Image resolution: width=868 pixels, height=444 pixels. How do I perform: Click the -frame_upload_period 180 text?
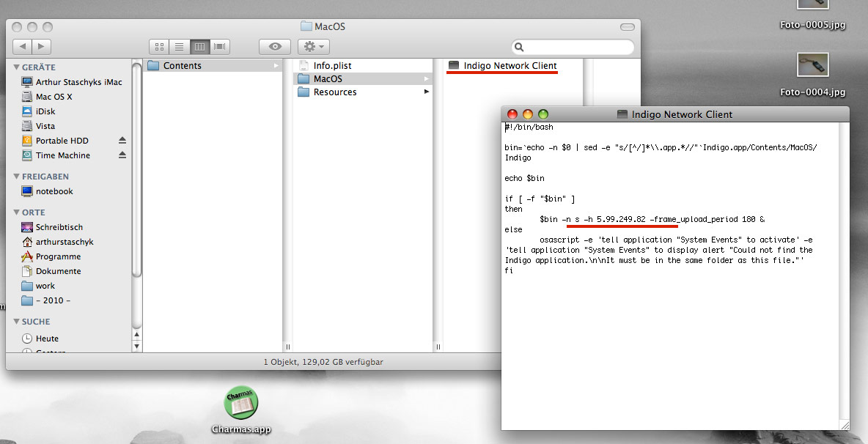point(702,219)
